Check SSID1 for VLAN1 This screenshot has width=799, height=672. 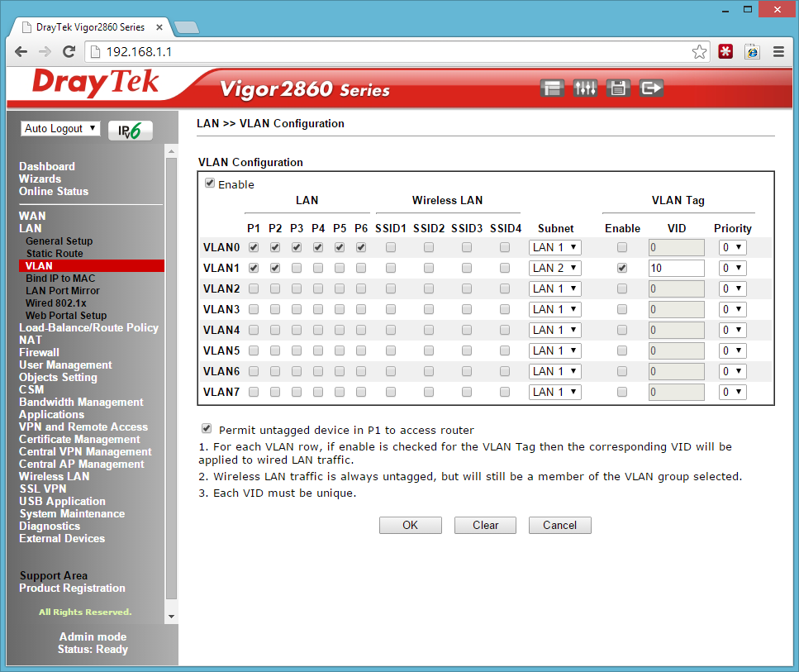pos(390,268)
